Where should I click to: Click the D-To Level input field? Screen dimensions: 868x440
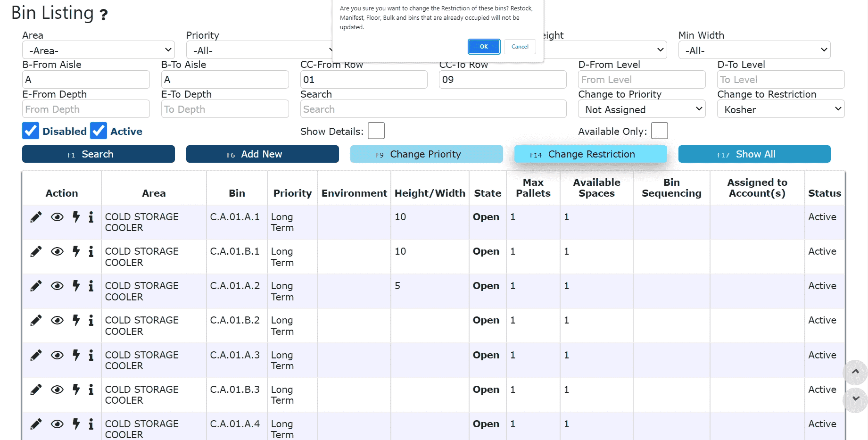[x=781, y=79]
